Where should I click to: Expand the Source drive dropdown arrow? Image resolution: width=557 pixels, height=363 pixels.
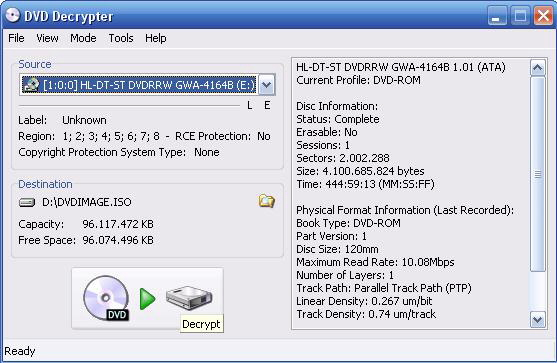coord(266,85)
